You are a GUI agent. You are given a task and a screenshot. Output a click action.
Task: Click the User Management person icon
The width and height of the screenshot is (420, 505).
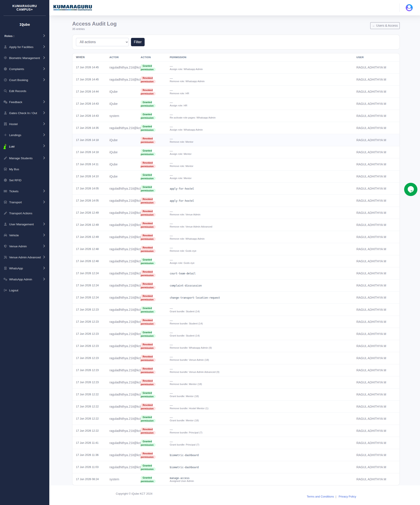click(5, 224)
